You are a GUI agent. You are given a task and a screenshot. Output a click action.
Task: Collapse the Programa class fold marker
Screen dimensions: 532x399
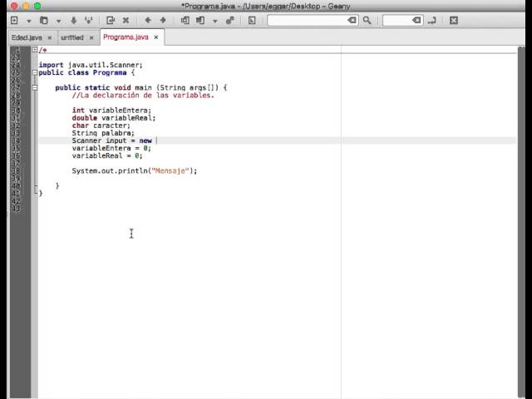click(x=34, y=72)
